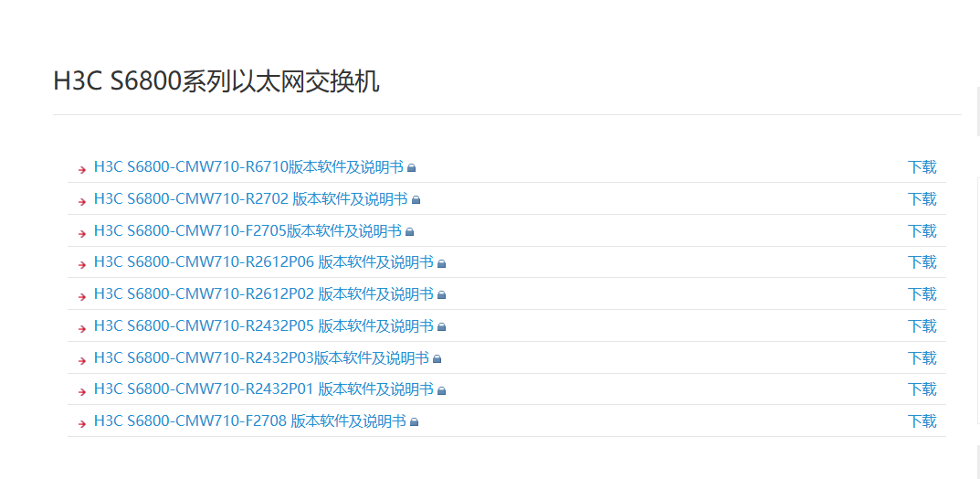This screenshot has width=980, height=479.
Task: Click the red arrow bullet before F2708
Action: [x=82, y=424]
